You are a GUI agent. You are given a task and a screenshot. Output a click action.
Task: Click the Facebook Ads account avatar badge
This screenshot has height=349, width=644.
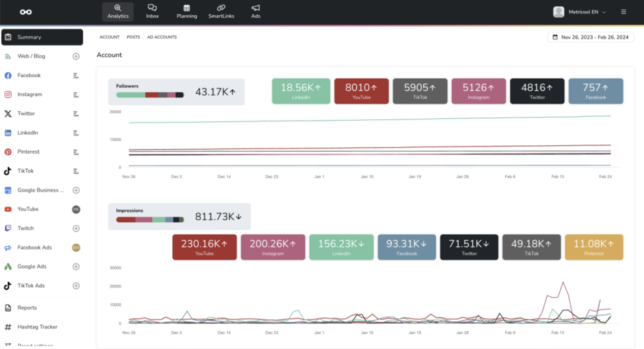click(x=76, y=248)
